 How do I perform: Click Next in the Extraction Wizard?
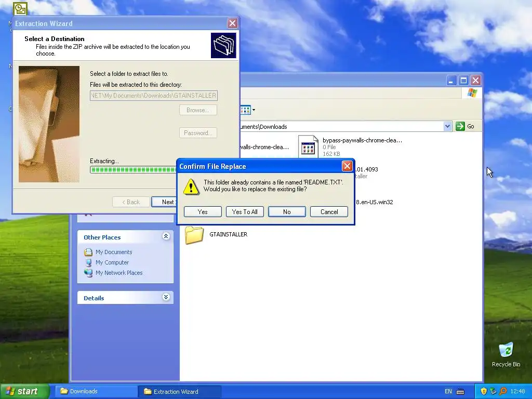click(x=164, y=202)
